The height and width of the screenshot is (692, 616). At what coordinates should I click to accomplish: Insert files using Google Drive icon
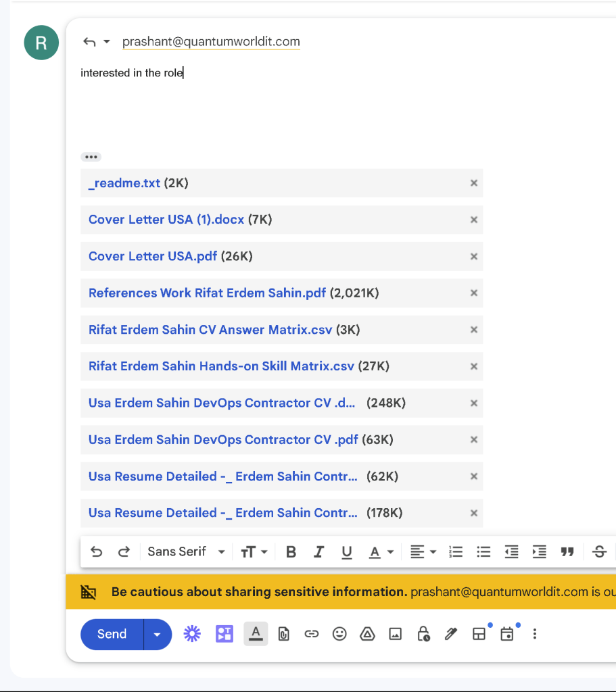tap(367, 634)
